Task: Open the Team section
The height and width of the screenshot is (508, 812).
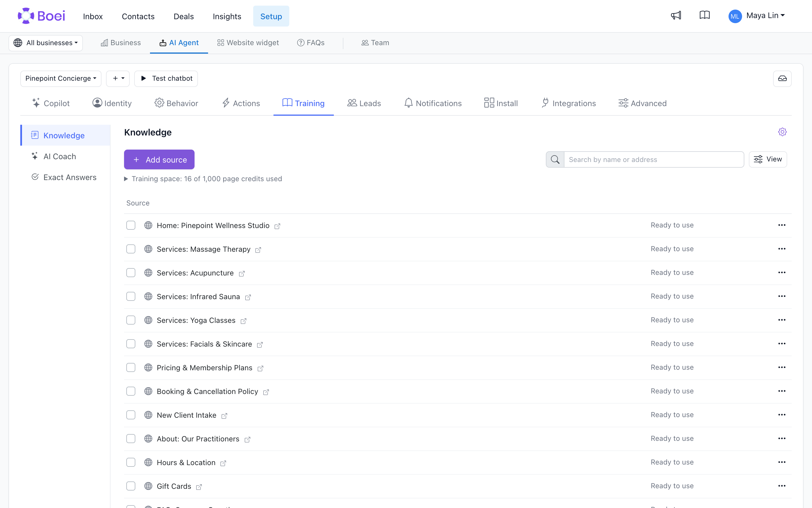Action: coord(375,43)
